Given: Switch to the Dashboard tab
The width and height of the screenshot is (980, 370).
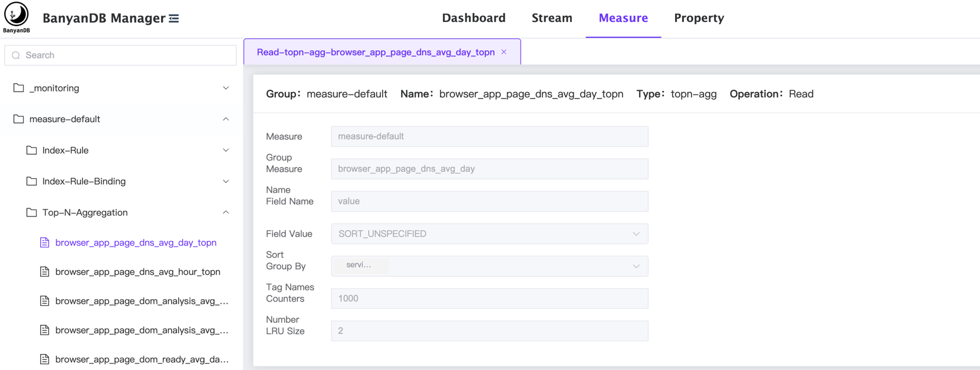Looking at the screenshot, I should pyautogui.click(x=473, y=18).
